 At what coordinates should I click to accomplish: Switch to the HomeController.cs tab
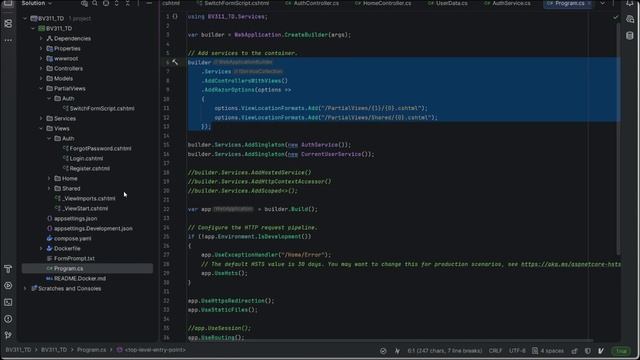383,3
